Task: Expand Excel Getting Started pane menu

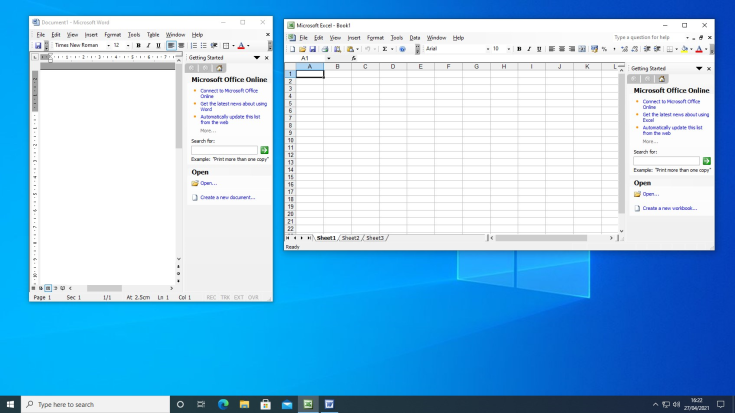Action: click(x=699, y=68)
